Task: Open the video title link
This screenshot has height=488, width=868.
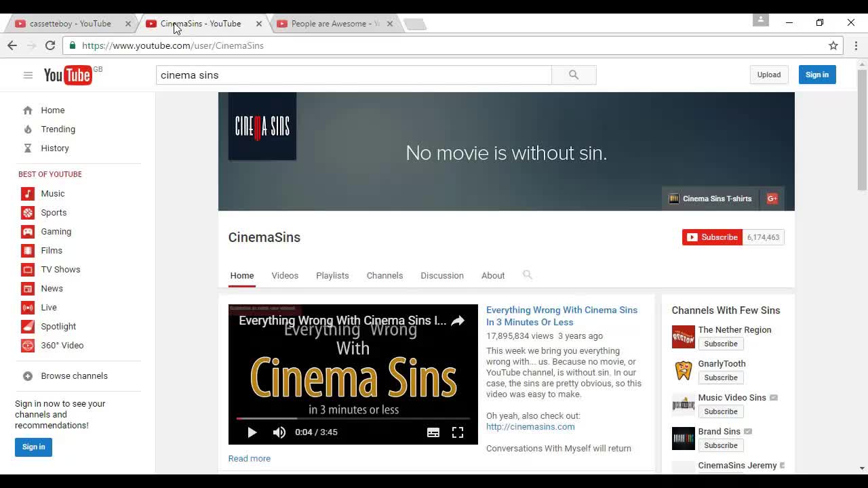Action: pos(561,316)
